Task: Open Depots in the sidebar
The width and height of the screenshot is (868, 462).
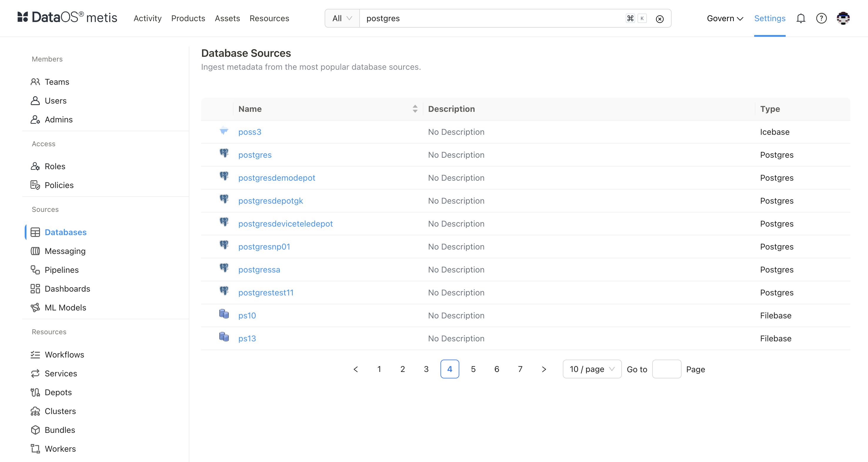Action: (58, 393)
